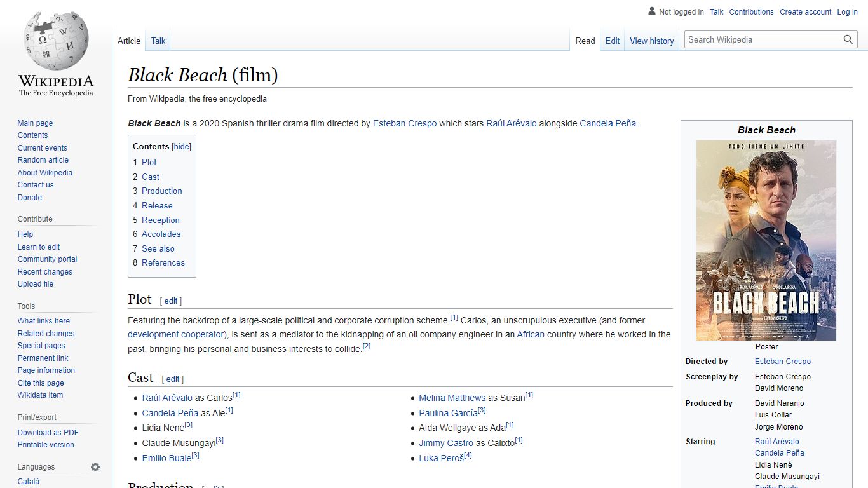
Task: Open the African link
Action: 531,334
